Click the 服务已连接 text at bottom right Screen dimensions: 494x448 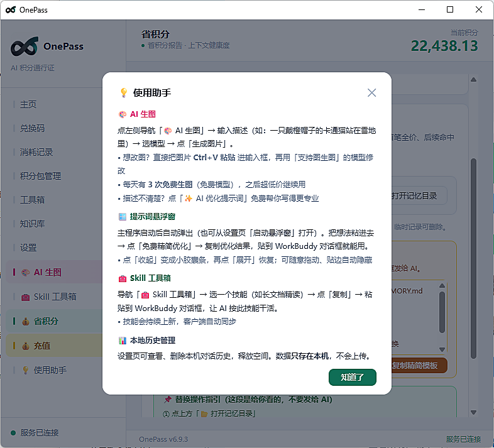(x=463, y=439)
